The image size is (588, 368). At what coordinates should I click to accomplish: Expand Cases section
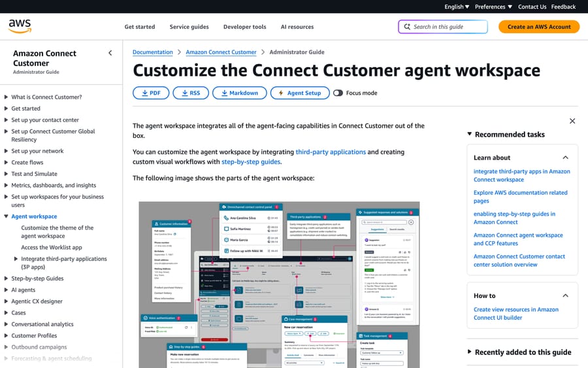6,313
